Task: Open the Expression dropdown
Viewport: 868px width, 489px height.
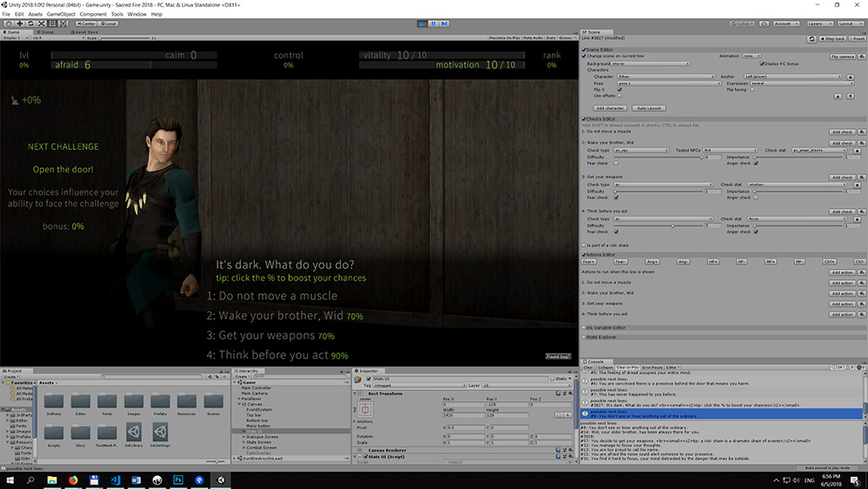Action: (801, 83)
